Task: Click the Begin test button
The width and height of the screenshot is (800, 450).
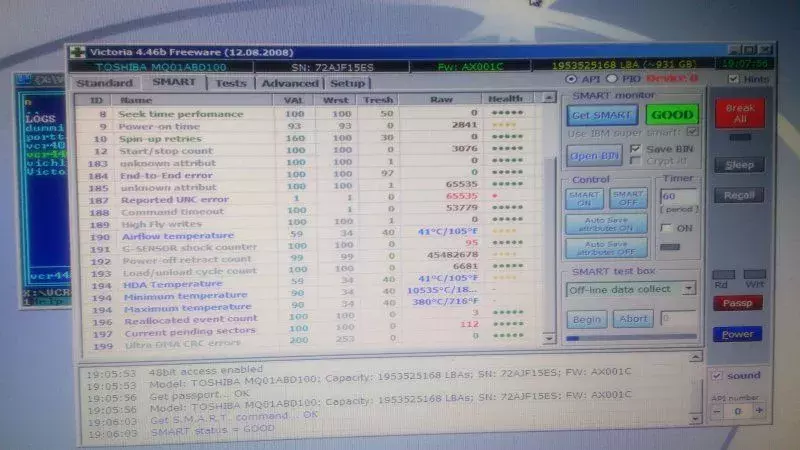Action: point(587,319)
